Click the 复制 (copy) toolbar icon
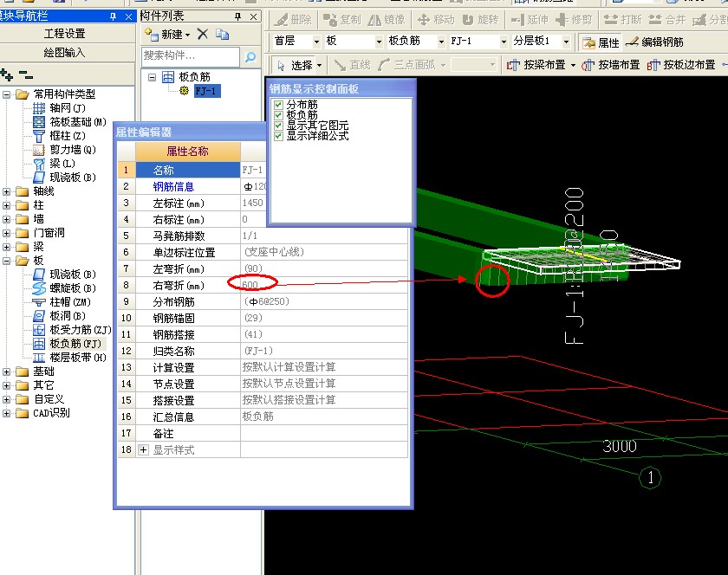The width and height of the screenshot is (728, 575). pyautogui.click(x=341, y=20)
